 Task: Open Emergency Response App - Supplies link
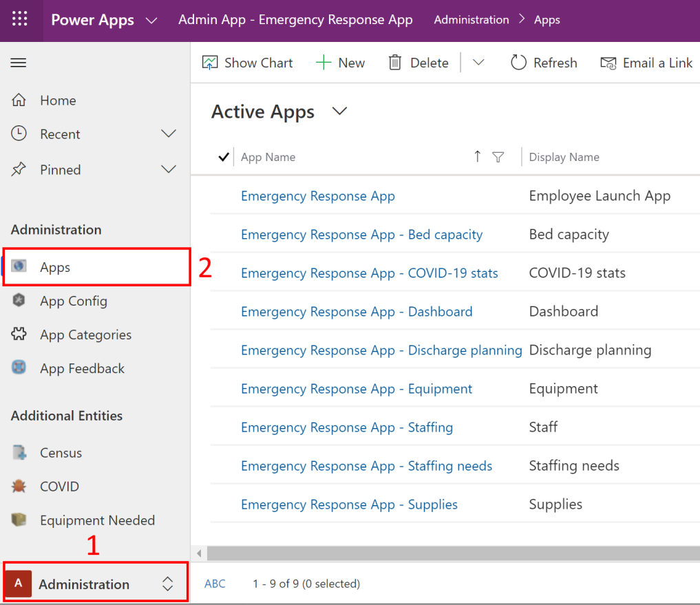(x=349, y=504)
